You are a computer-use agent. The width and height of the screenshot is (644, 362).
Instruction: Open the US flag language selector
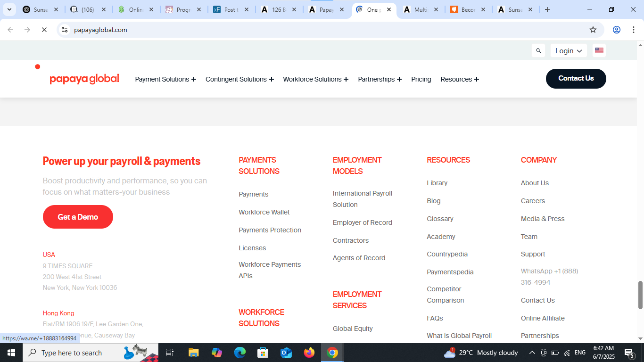tap(599, 51)
